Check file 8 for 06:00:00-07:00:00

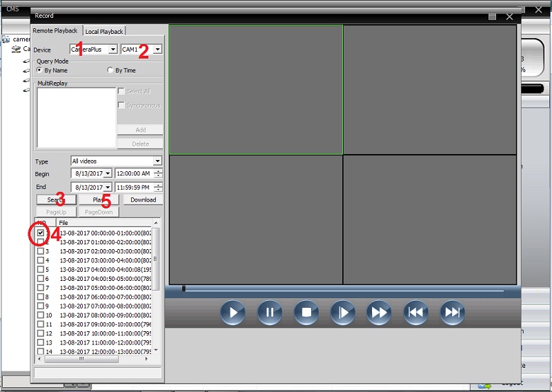pos(41,297)
